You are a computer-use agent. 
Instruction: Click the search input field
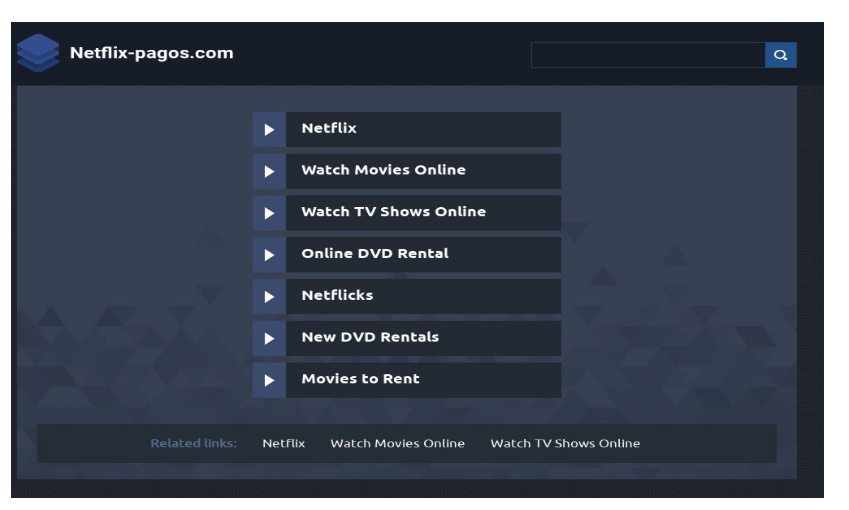click(647, 55)
